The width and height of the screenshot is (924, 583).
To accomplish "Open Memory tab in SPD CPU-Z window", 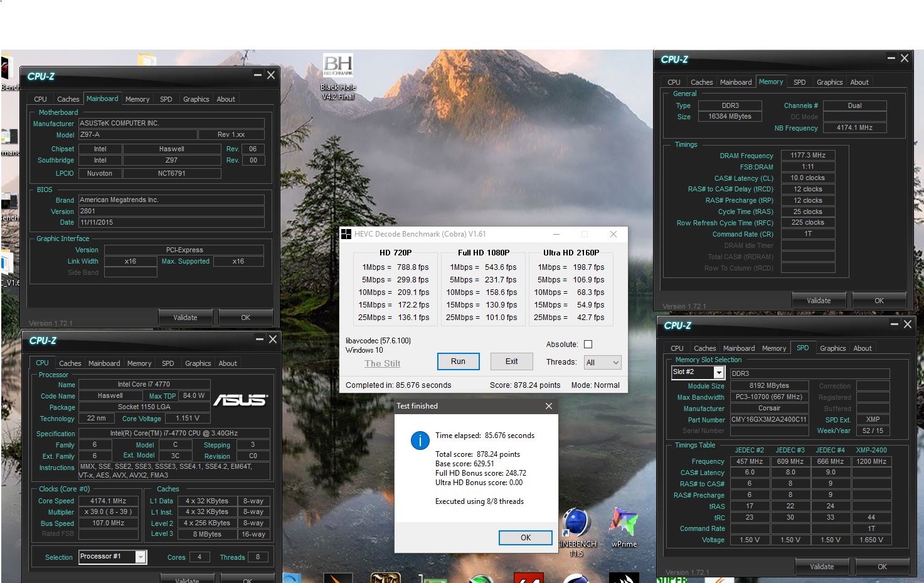I will point(773,348).
